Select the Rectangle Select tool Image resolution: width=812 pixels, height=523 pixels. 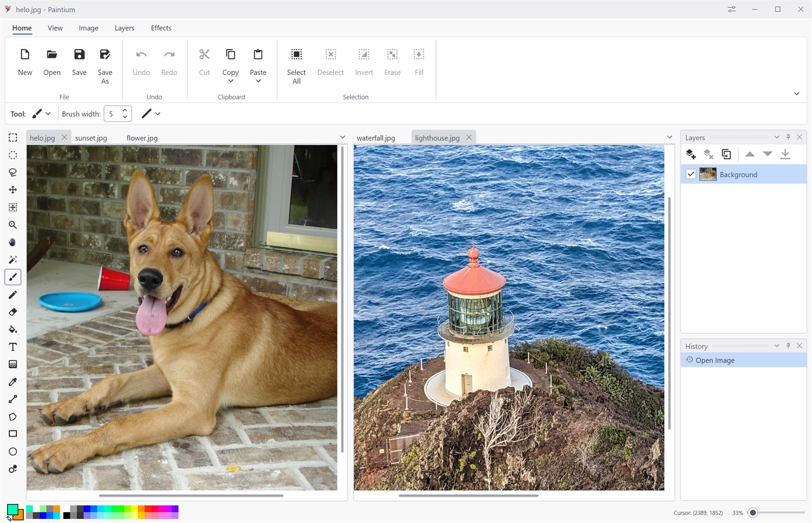click(x=13, y=138)
